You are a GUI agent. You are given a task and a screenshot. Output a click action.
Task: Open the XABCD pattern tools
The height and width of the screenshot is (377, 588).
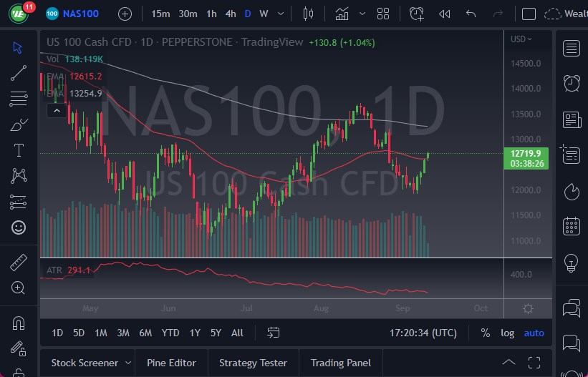[x=19, y=175]
